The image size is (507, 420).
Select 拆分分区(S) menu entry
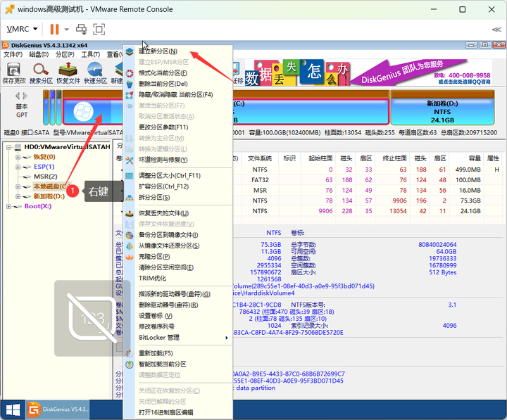coord(178,198)
